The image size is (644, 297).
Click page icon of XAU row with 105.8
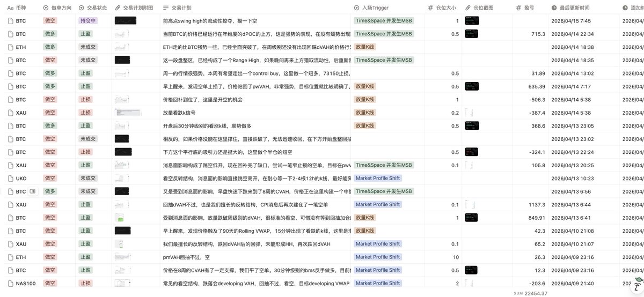click(x=10, y=166)
